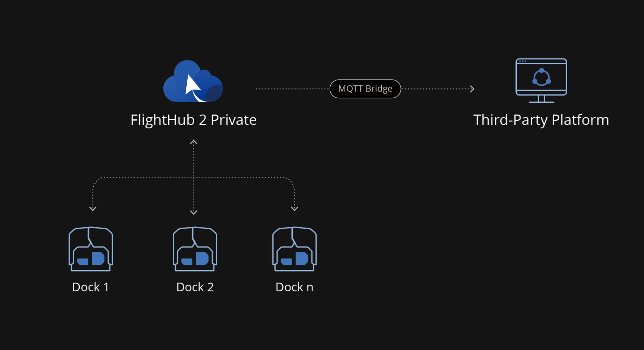The width and height of the screenshot is (644, 350).
Task: Select the Dock 1 station icon
Action: [x=91, y=249]
